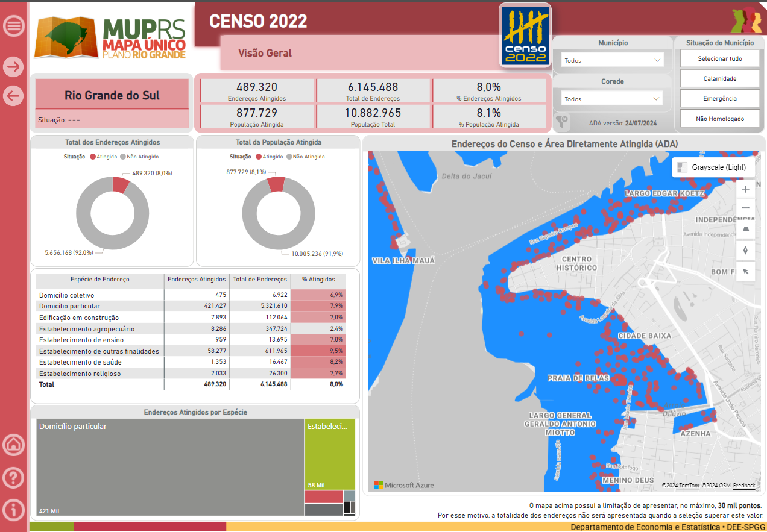Click the 10.005.236 (91,9%) donut label
Image resolution: width=767 pixels, height=532 pixels.
(317, 254)
